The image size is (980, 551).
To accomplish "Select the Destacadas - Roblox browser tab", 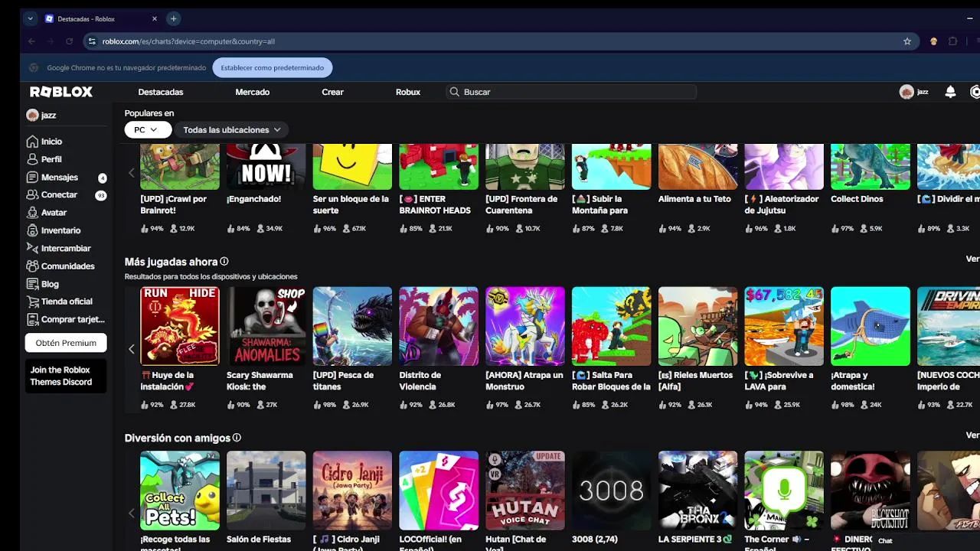I will point(100,18).
